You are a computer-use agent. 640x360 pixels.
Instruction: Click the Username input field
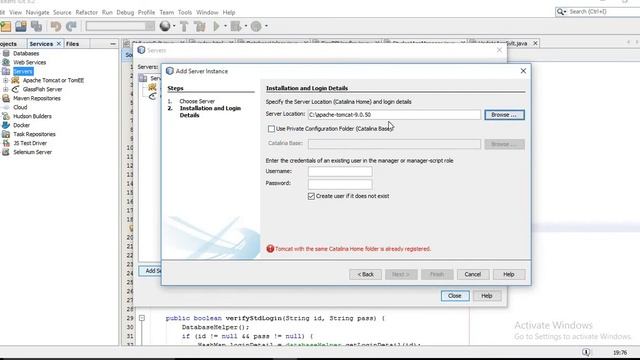pyautogui.click(x=340, y=171)
